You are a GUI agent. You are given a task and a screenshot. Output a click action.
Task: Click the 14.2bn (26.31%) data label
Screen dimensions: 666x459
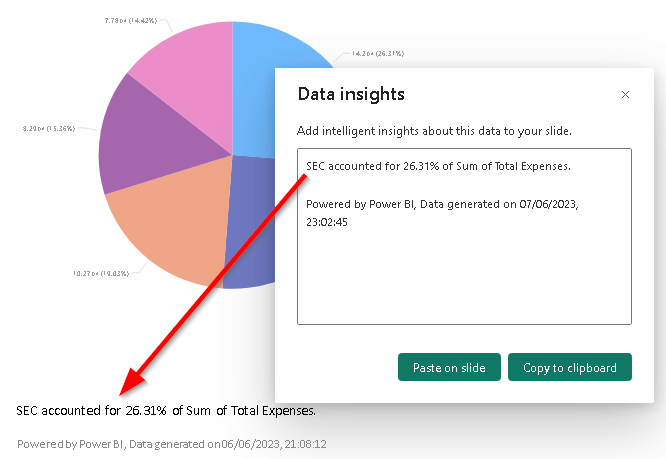377,54
